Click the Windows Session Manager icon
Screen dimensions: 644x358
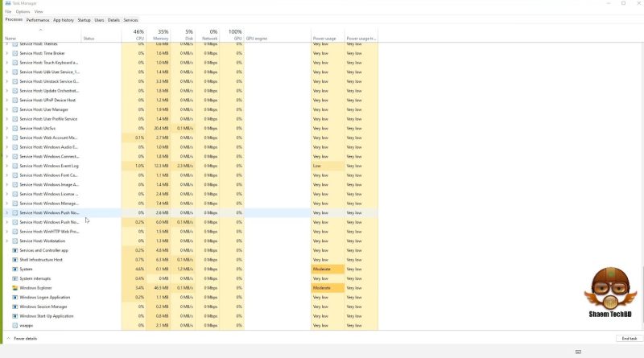pyautogui.click(x=15, y=307)
